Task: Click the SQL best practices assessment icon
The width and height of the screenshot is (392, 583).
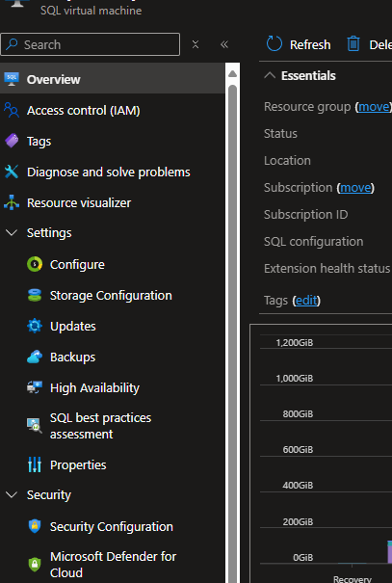Action: click(35, 426)
